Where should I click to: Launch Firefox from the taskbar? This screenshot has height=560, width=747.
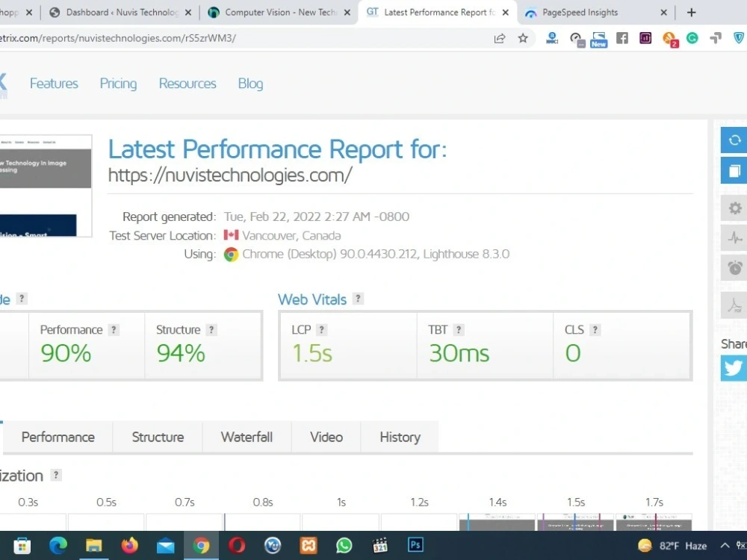pyautogui.click(x=129, y=546)
